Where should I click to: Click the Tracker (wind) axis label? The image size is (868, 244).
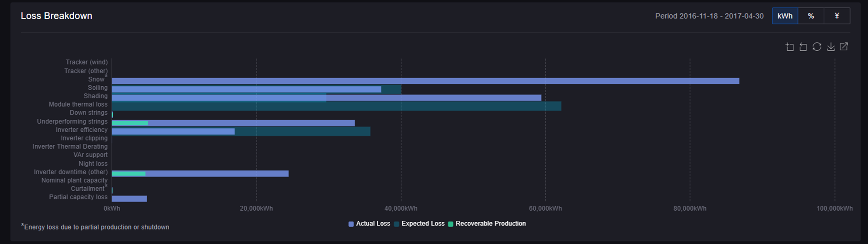87,62
